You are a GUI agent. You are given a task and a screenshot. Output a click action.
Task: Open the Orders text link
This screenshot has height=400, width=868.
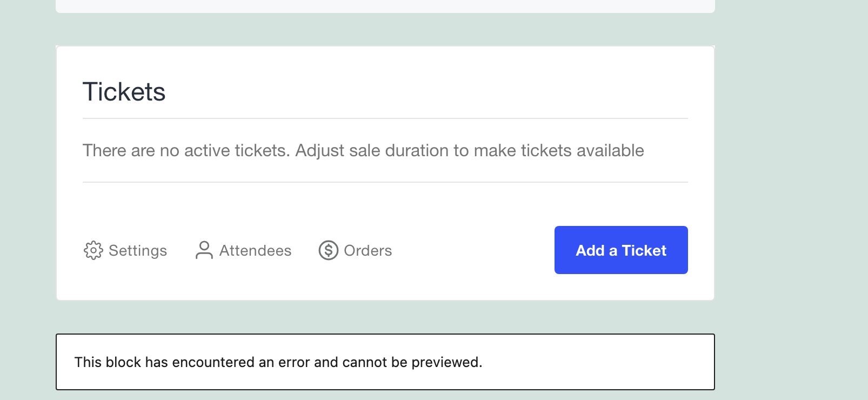(x=368, y=250)
